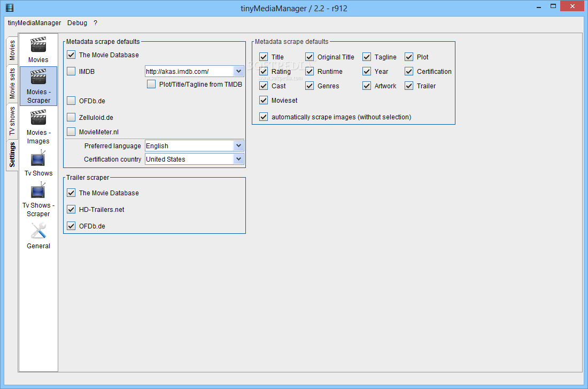This screenshot has height=389, width=588.
Task: Enable the IMDB metadata scraper
Action: pyautogui.click(x=71, y=71)
